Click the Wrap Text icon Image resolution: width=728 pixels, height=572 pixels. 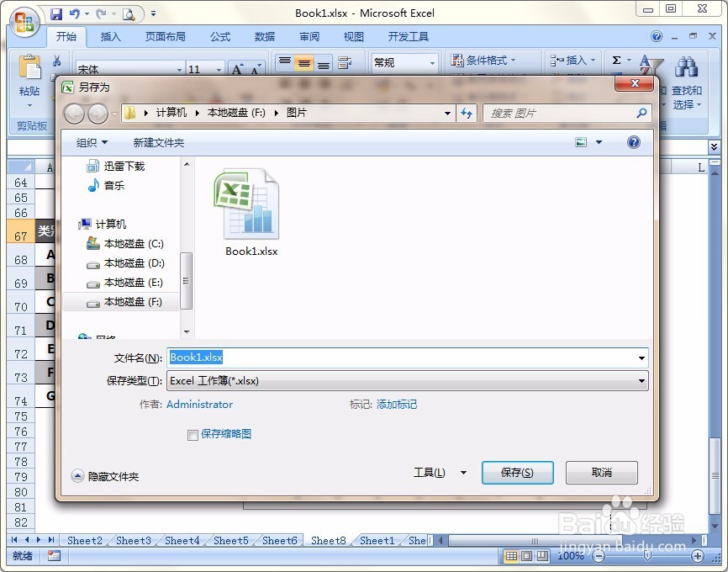[x=345, y=62]
